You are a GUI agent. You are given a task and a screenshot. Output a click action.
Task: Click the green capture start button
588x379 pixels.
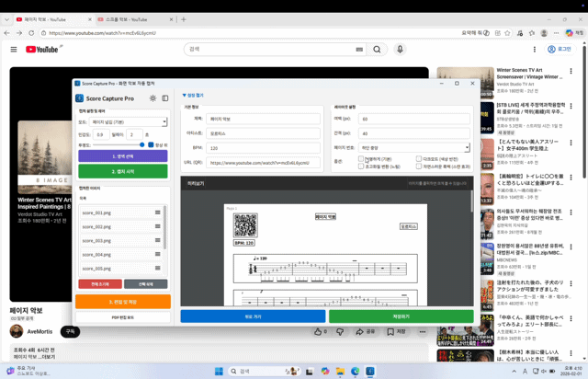pos(122,171)
